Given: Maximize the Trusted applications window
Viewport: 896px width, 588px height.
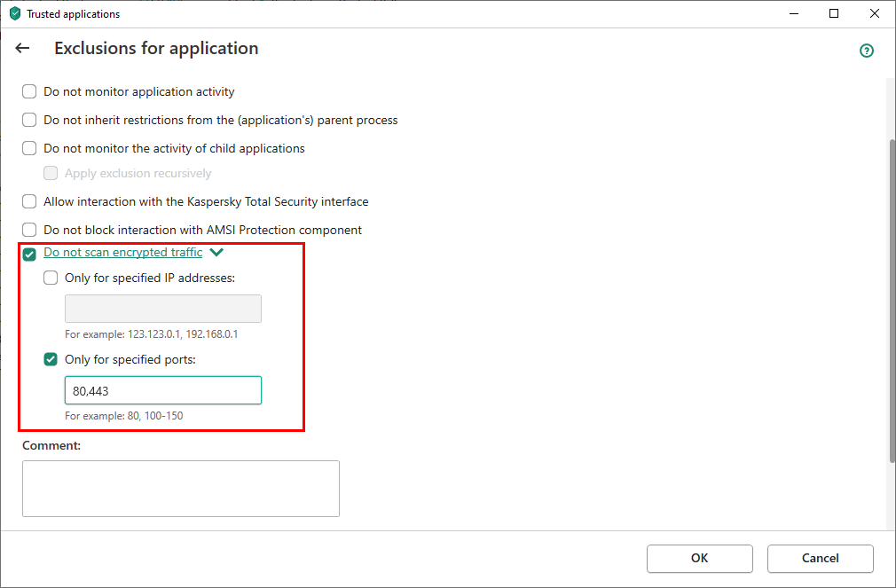Looking at the screenshot, I should click(834, 14).
